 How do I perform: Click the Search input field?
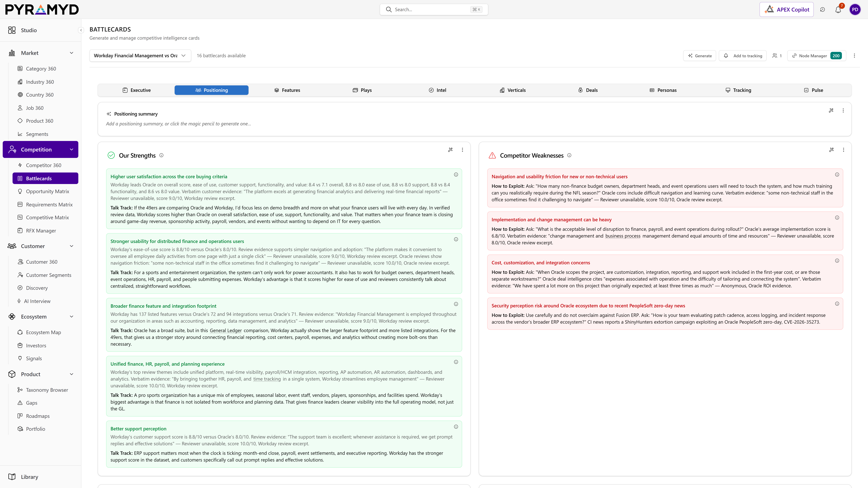click(434, 9)
